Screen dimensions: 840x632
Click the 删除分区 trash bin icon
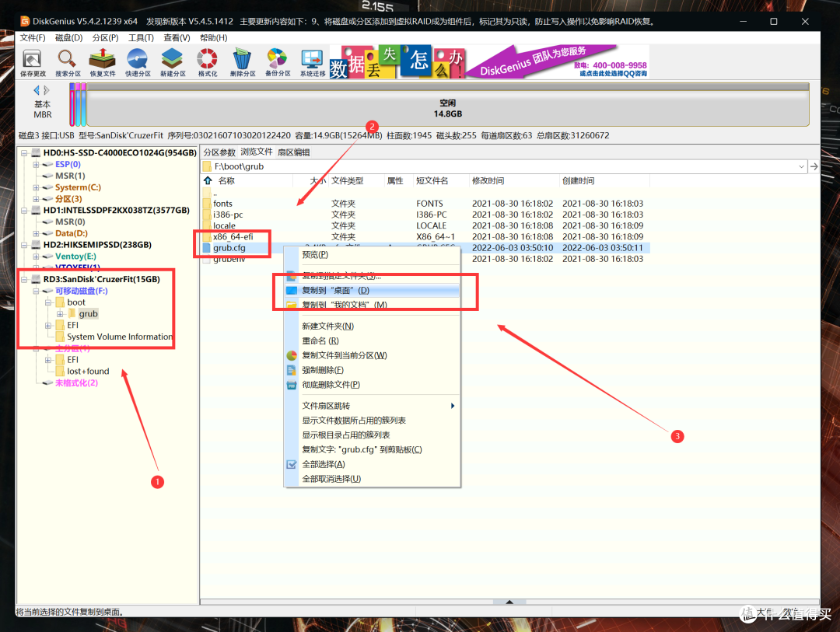pyautogui.click(x=243, y=61)
